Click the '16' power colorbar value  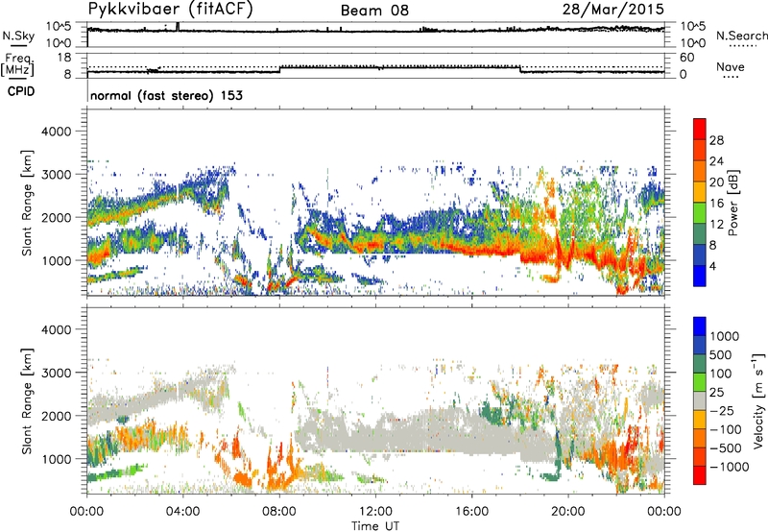click(x=716, y=204)
